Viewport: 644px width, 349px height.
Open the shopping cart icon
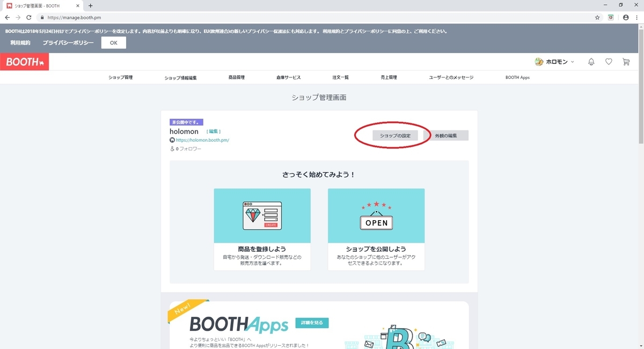coord(626,62)
